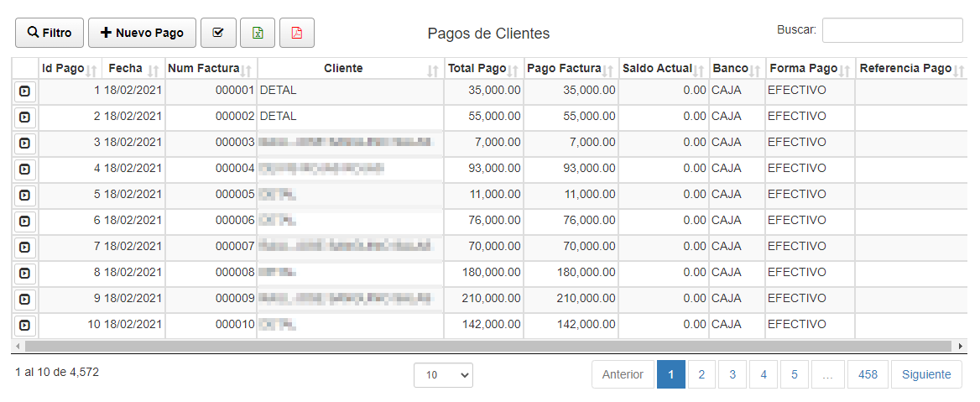The width and height of the screenshot is (980, 402).
Task: Open the Filtro search button
Action: 49,33
